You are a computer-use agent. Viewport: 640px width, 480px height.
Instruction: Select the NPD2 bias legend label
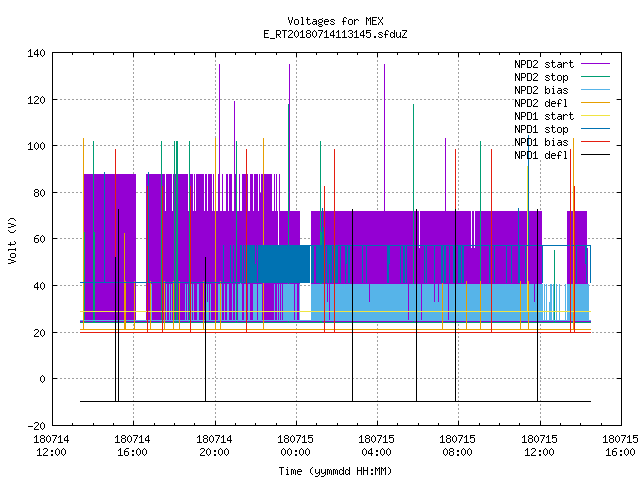(x=541, y=90)
